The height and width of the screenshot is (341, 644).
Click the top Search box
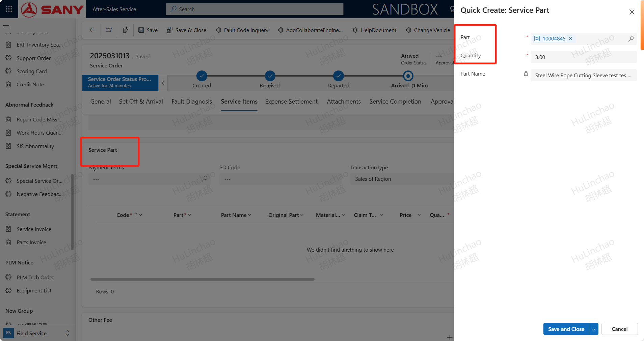pos(254,9)
